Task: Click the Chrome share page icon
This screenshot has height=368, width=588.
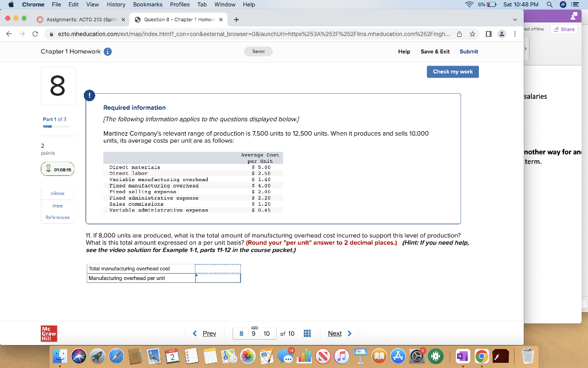Action: pyautogui.click(x=459, y=34)
